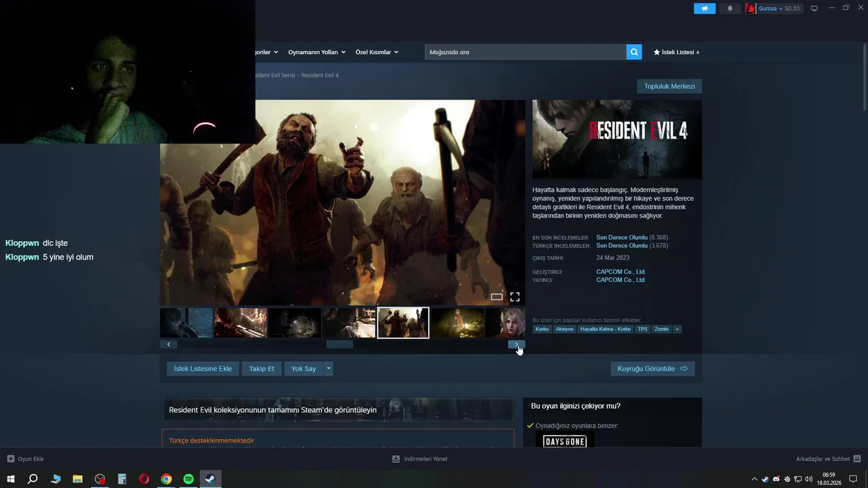
Task: Open Spotify from the taskbar
Action: coord(189,479)
